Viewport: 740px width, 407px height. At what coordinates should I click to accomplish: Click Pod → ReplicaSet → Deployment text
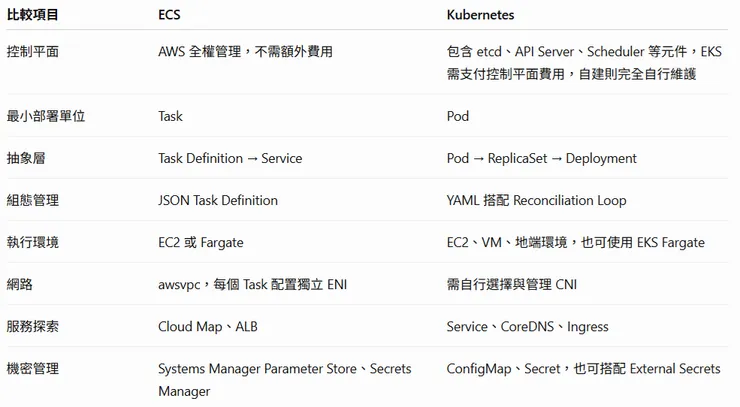click(541, 158)
